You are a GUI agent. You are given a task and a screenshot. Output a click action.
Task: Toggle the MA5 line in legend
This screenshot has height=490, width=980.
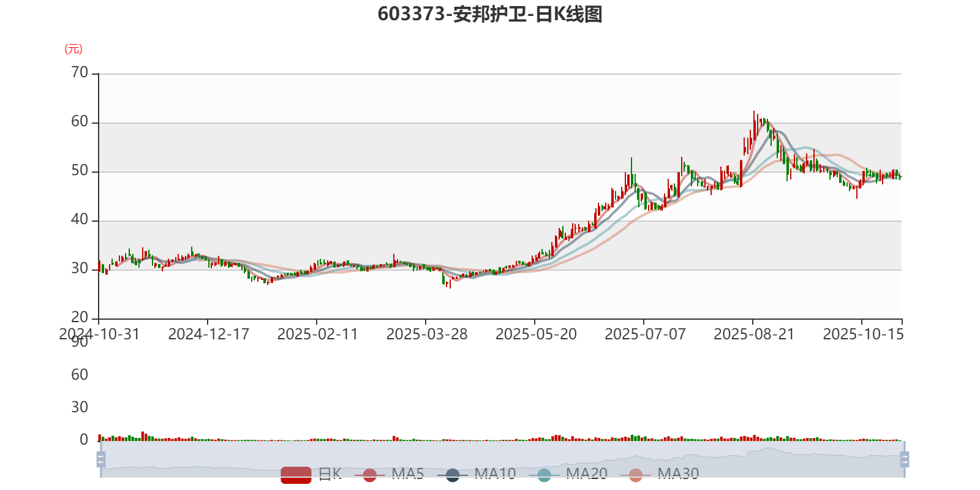click(389, 474)
